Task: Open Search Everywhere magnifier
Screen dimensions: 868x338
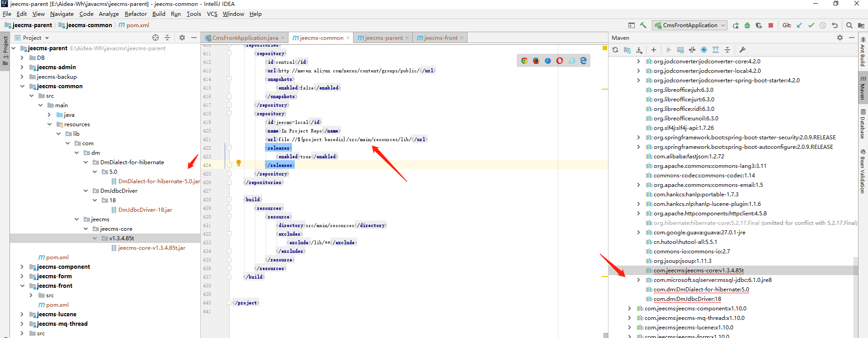Action: coord(849,25)
